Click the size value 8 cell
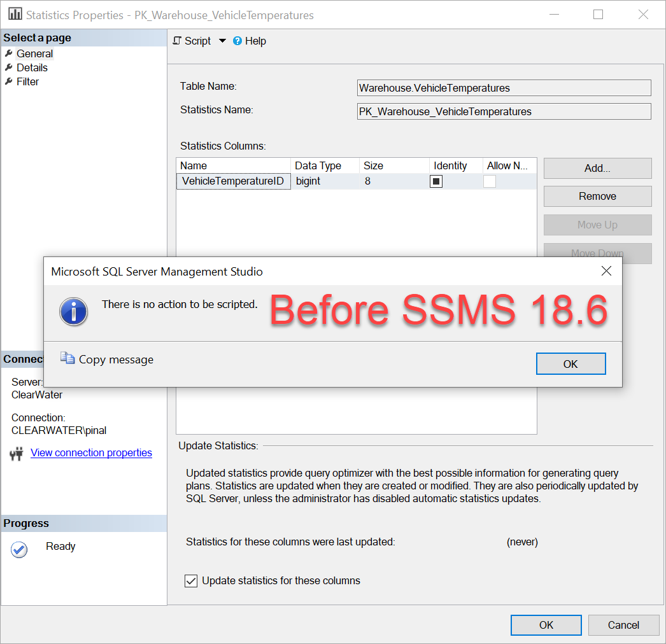 point(393,181)
